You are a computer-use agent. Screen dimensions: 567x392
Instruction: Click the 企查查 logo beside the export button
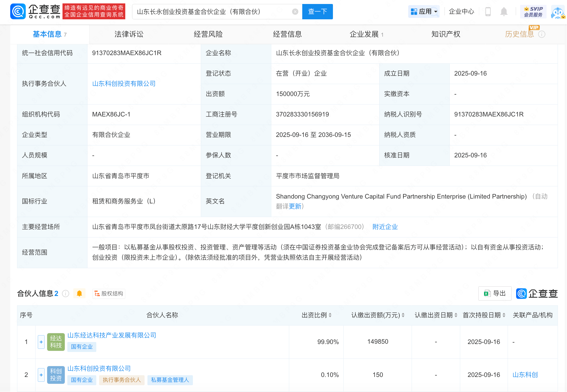[x=537, y=293]
